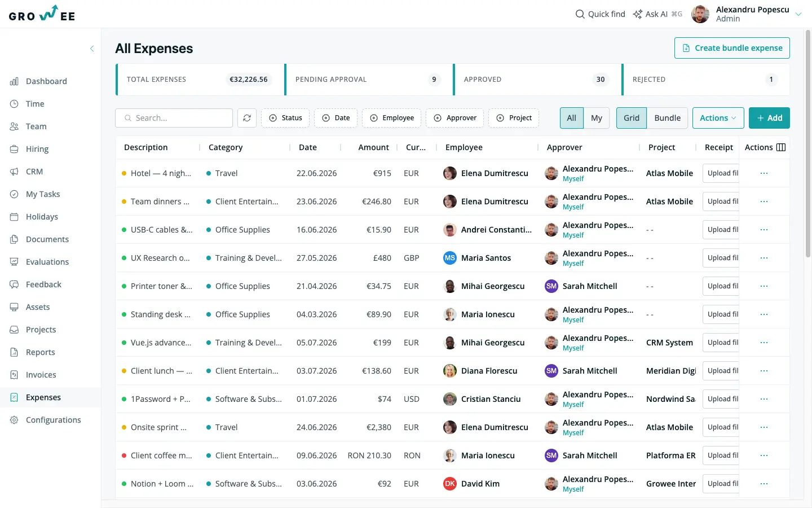Go to Time in sidebar

coord(35,104)
